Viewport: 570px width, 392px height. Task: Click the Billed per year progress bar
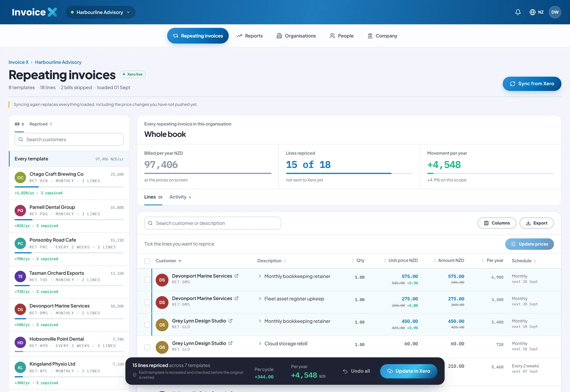pos(208,173)
